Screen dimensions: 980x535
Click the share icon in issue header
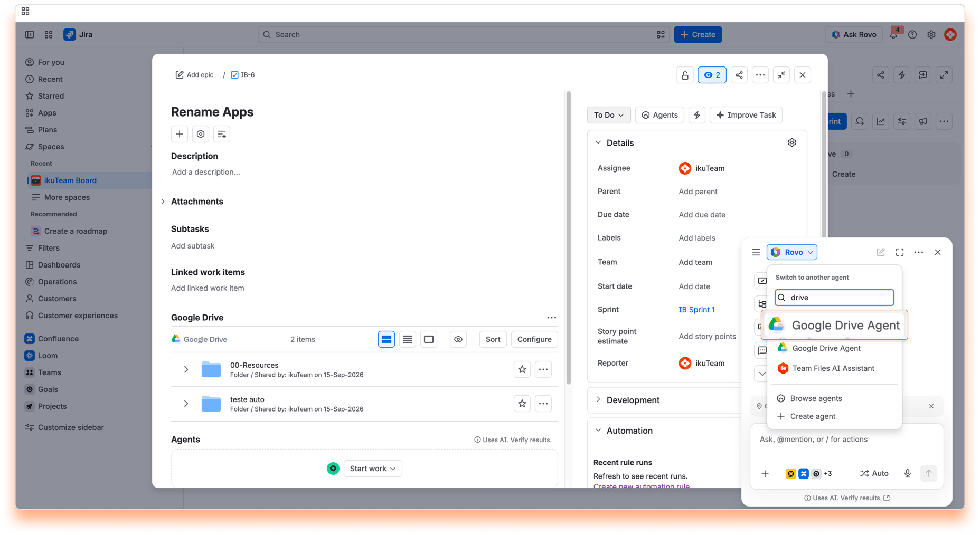pyautogui.click(x=739, y=75)
